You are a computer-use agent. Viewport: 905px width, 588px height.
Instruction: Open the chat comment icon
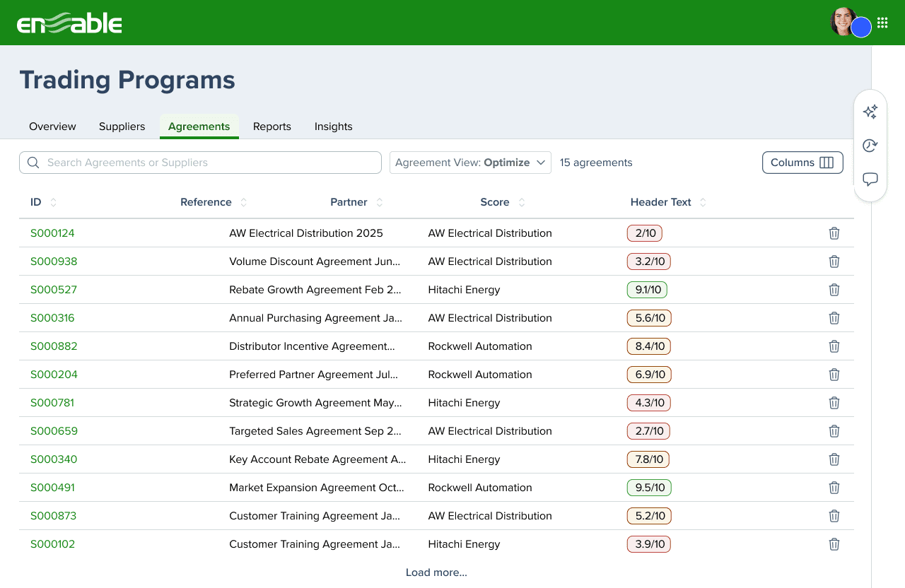(x=870, y=180)
